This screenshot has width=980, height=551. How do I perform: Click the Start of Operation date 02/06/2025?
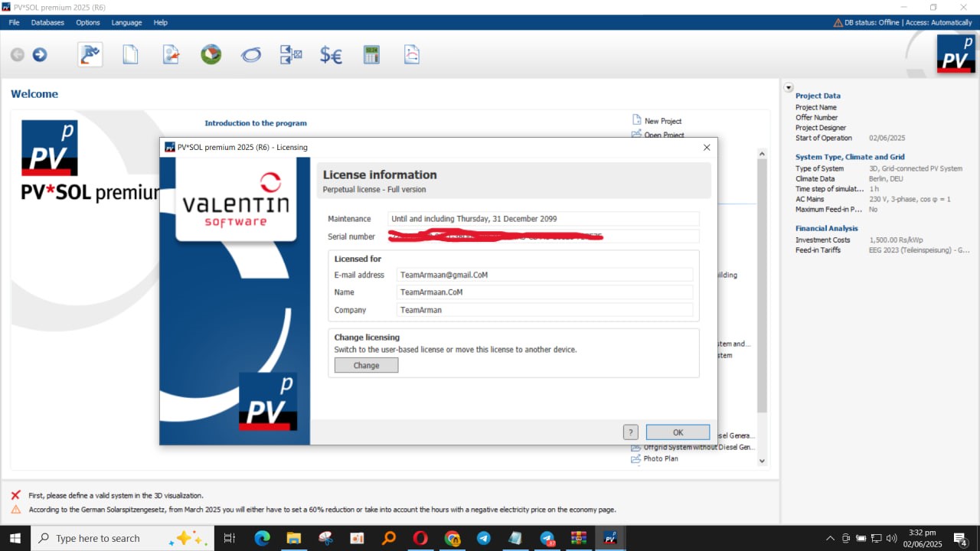click(887, 138)
